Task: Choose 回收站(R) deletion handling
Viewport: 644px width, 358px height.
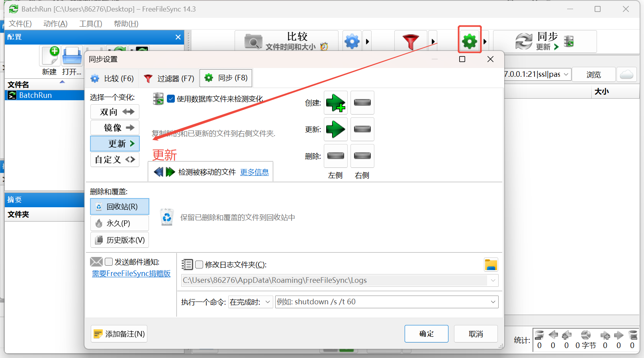Action: click(119, 206)
